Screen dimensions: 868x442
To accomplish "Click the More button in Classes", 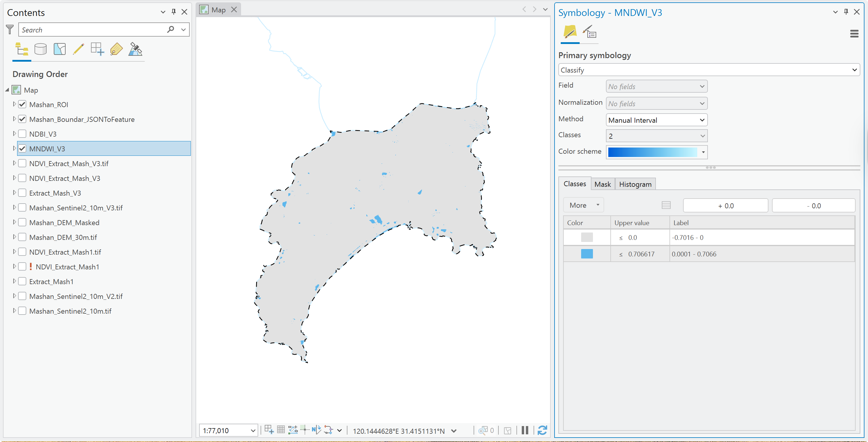I will pyautogui.click(x=583, y=205).
